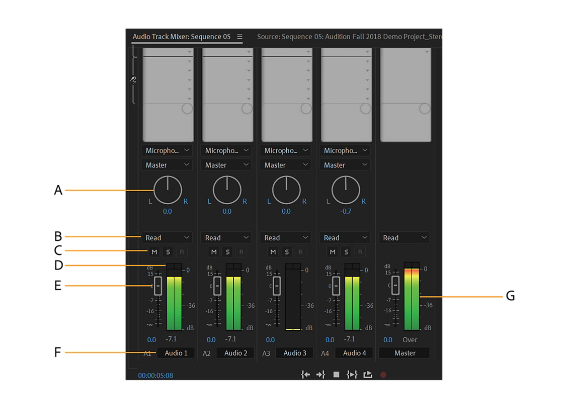Click the Master volume fader handle

pos(395,285)
